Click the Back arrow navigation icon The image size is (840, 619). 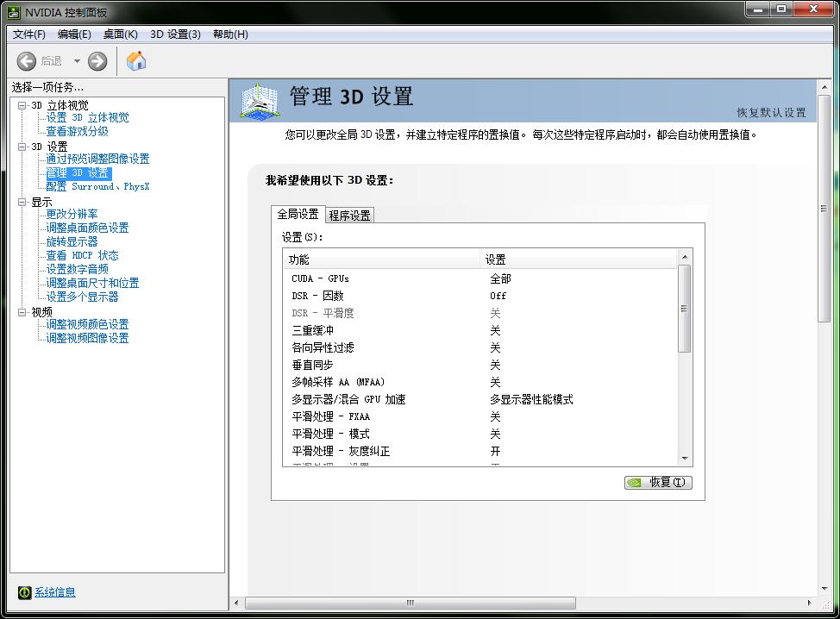[x=27, y=61]
